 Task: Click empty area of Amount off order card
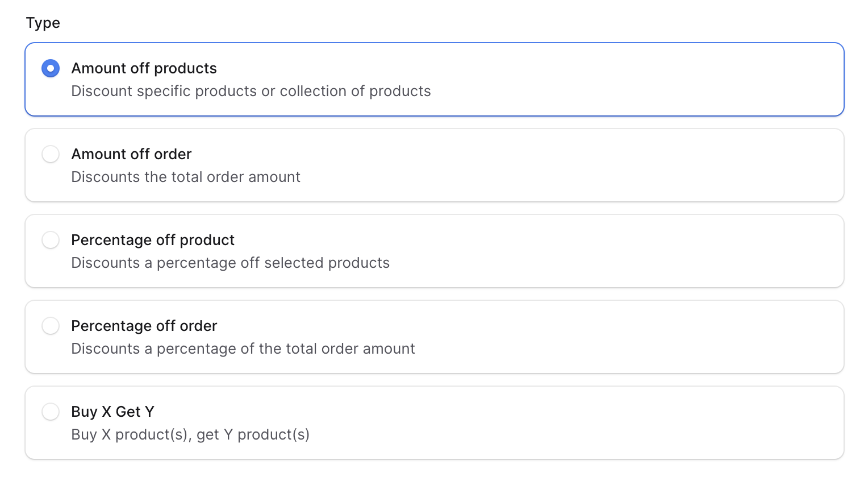pyautogui.click(x=568, y=165)
